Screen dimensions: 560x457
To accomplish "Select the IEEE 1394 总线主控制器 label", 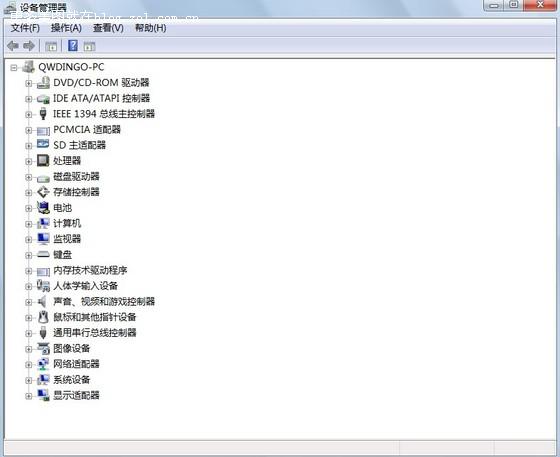I will click(x=104, y=114).
